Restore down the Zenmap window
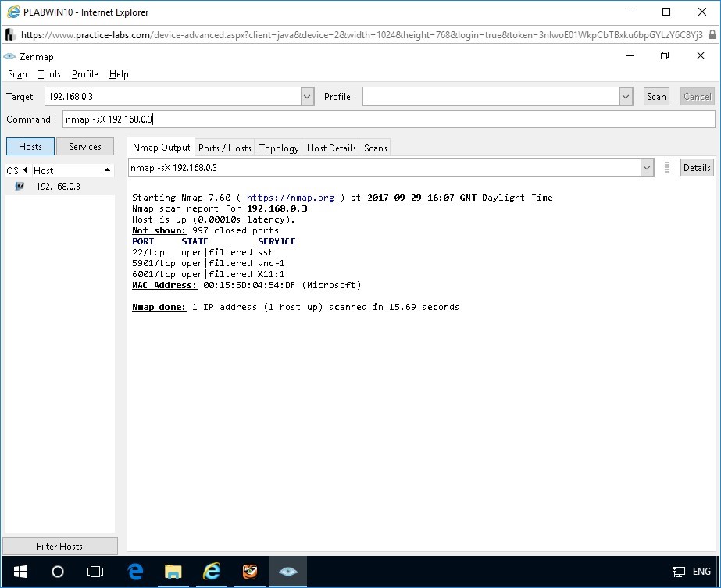721x588 pixels. click(x=665, y=55)
